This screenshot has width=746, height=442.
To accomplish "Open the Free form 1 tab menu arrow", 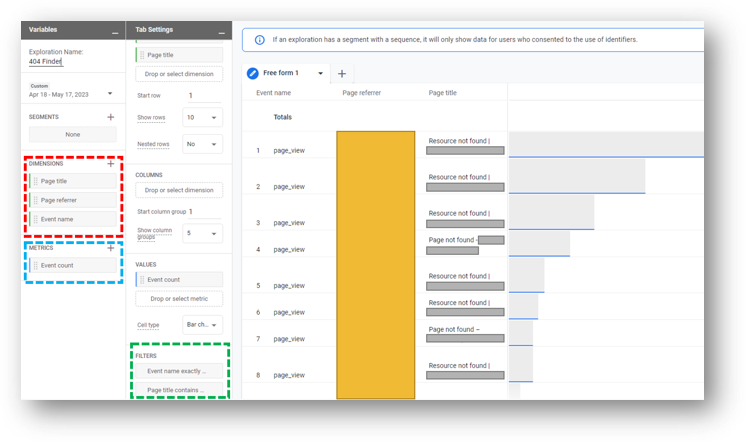I will coord(320,73).
